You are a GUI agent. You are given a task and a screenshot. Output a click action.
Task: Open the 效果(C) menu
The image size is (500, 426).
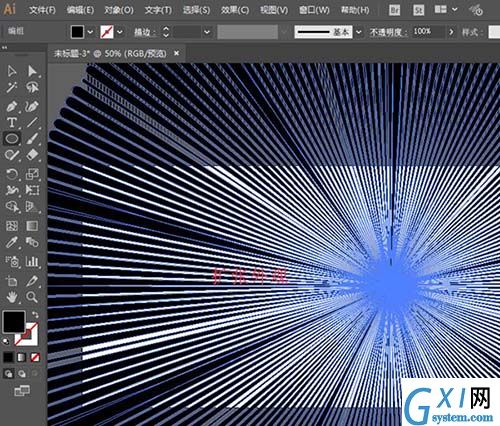[x=235, y=10]
